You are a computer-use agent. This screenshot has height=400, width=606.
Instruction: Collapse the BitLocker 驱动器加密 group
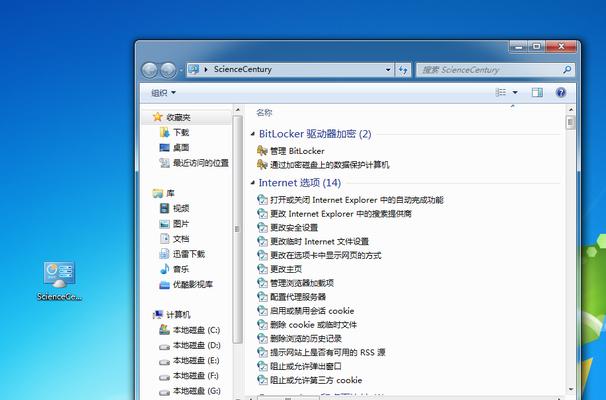pyautogui.click(x=253, y=134)
